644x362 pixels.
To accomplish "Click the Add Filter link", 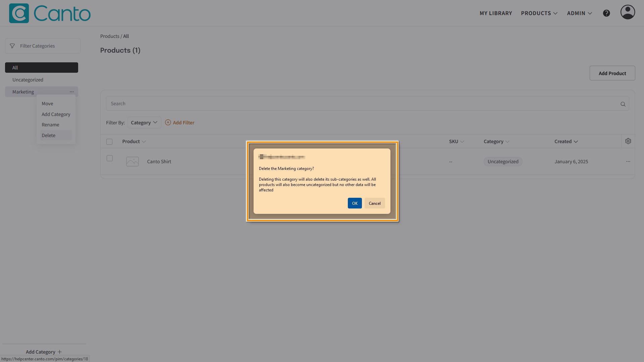I will pyautogui.click(x=183, y=123).
